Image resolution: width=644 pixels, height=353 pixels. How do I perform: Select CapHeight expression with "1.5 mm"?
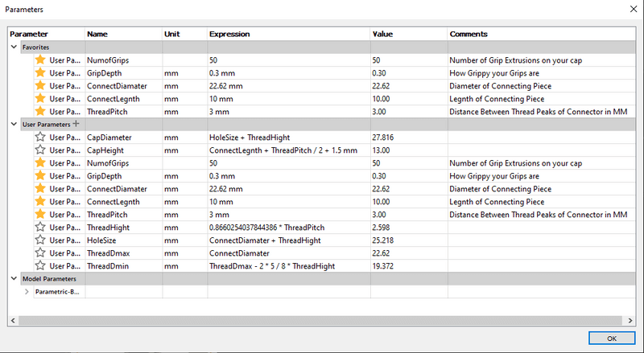[x=283, y=150]
